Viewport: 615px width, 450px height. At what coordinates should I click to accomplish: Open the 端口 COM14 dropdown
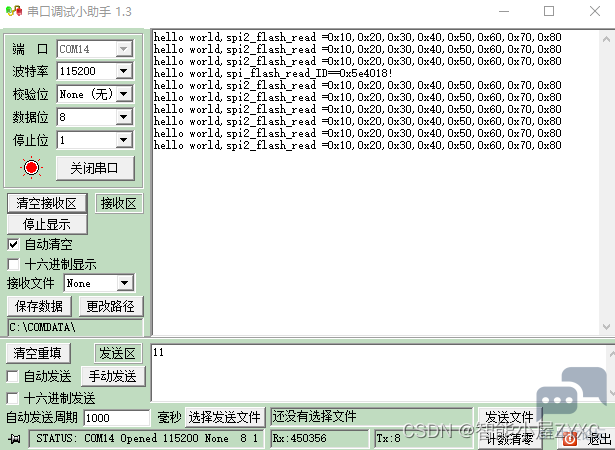tap(123, 49)
